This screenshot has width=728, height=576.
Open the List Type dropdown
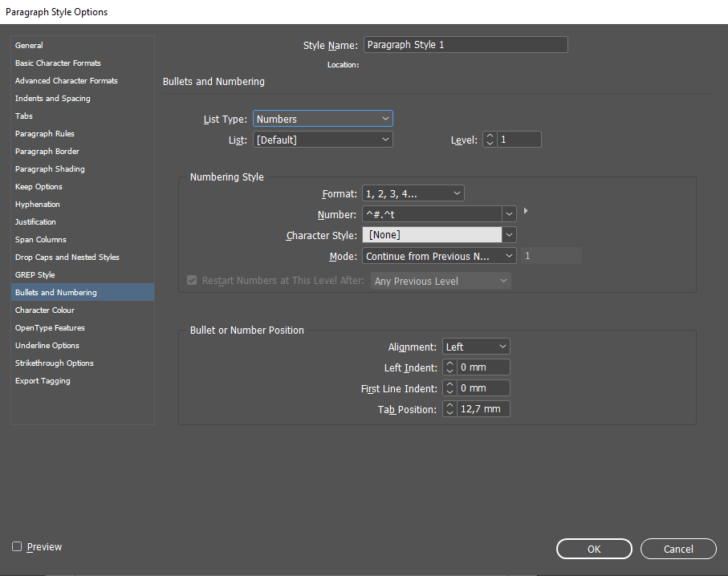tap(323, 119)
